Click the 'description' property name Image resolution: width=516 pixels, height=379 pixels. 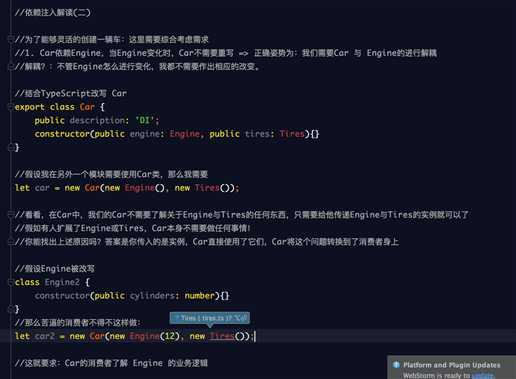pyautogui.click(x=97, y=120)
